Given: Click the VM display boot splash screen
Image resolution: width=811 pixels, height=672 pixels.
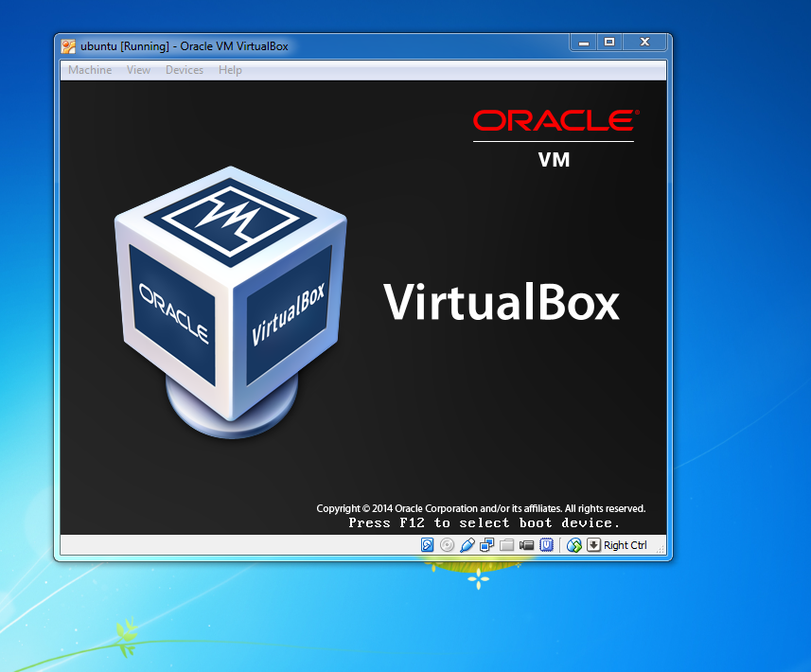Looking at the screenshot, I should [363, 308].
